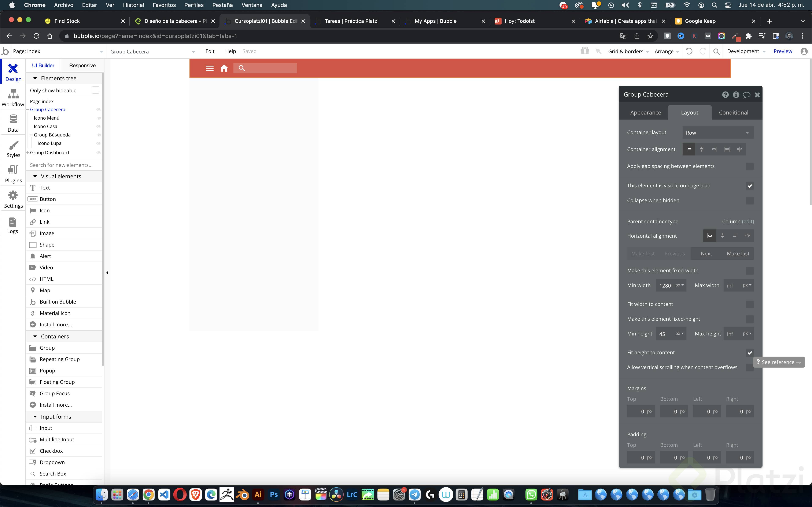Open the Workflow panel in left sidebar
Viewport: 812px width, 507px height.
pyautogui.click(x=13, y=97)
